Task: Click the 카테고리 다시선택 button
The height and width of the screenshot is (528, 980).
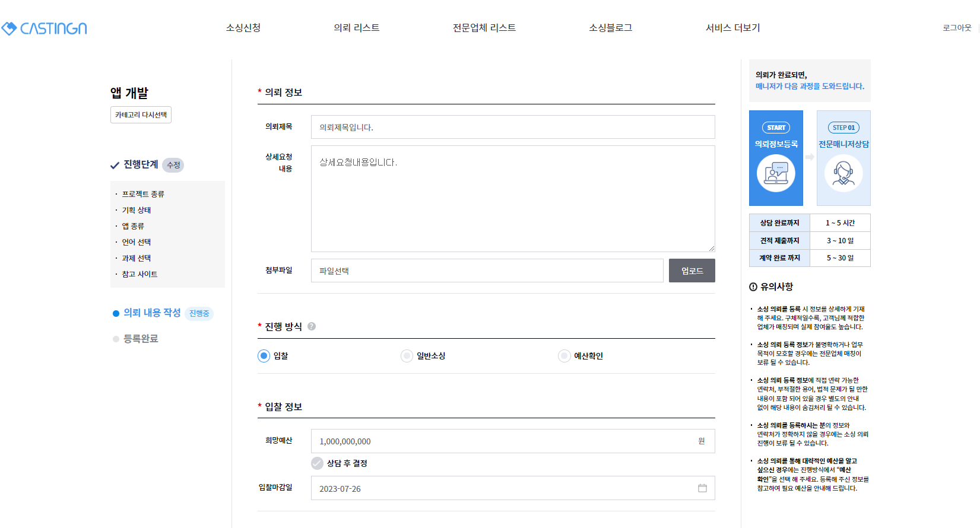Action: coord(141,115)
